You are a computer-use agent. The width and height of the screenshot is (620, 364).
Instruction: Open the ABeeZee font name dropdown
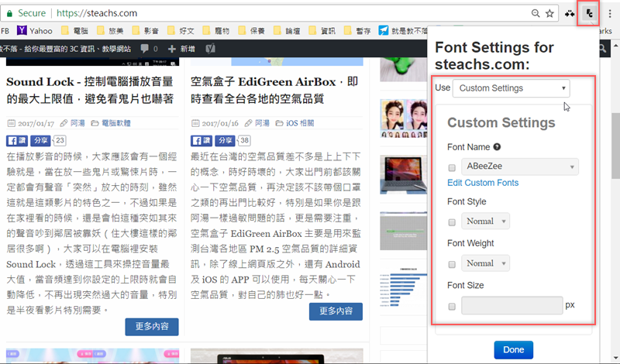click(x=520, y=167)
